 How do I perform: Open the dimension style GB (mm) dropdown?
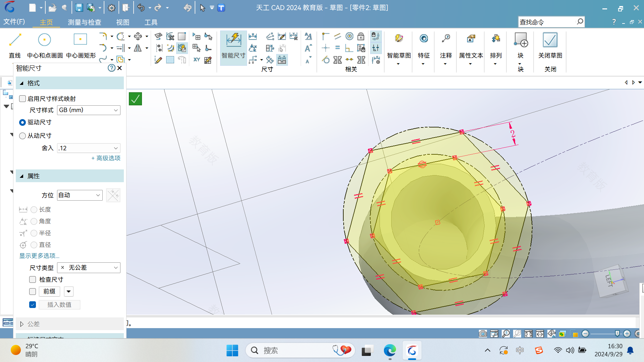[89, 110]
